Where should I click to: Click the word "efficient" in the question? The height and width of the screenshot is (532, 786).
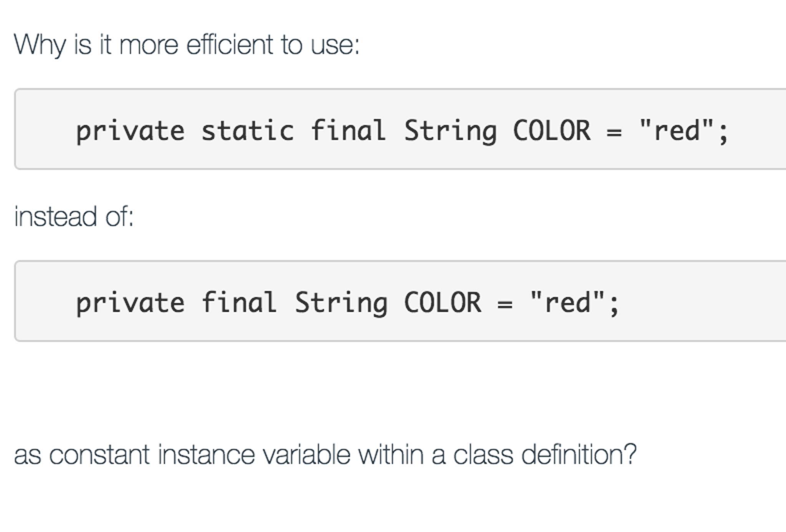pyautogui.click(x=229, y=45)
